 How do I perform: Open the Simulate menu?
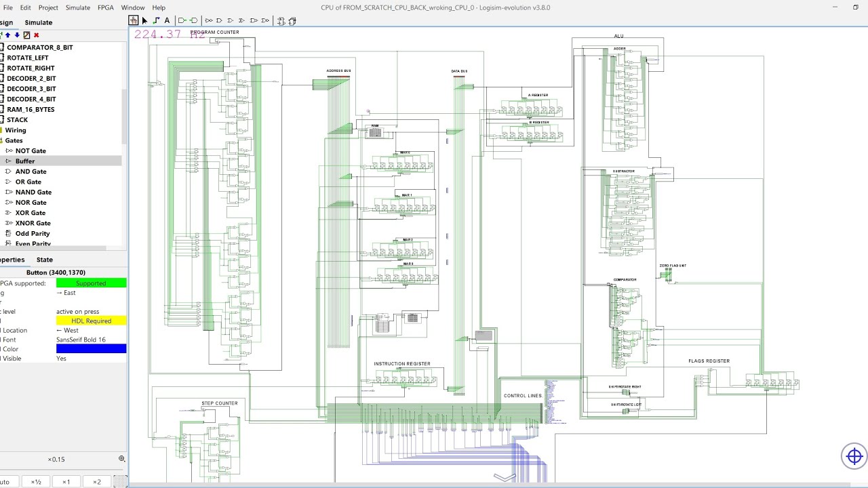tap(78, 7)
